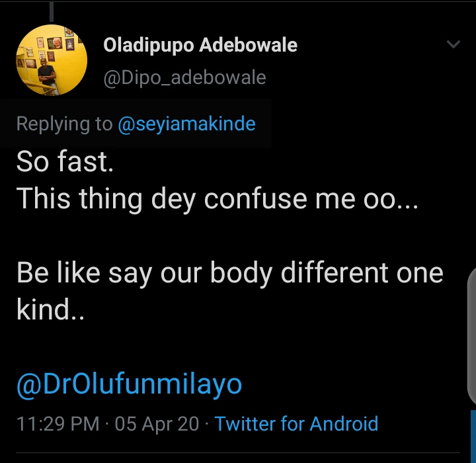The height and width of the screenshot is (463, 476).
Task: Open the @DrOlufunmilayo mention
Action: [x=130, y=384]
